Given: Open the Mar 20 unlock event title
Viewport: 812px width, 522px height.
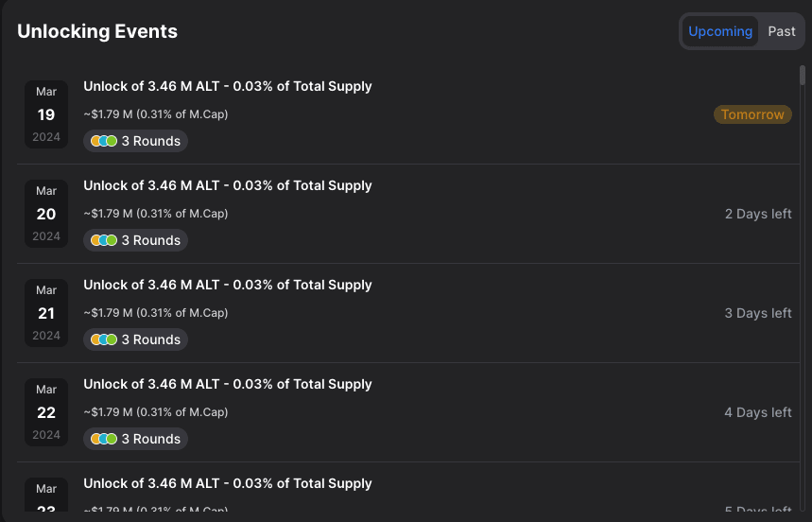Looking at the screenshot, I should click(x=228, y=185).
